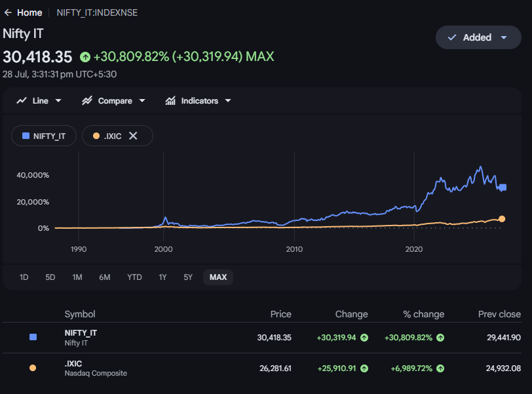Click the 2010 x-axis label
This screenshot has height=394, width=532.
[294, 249]
